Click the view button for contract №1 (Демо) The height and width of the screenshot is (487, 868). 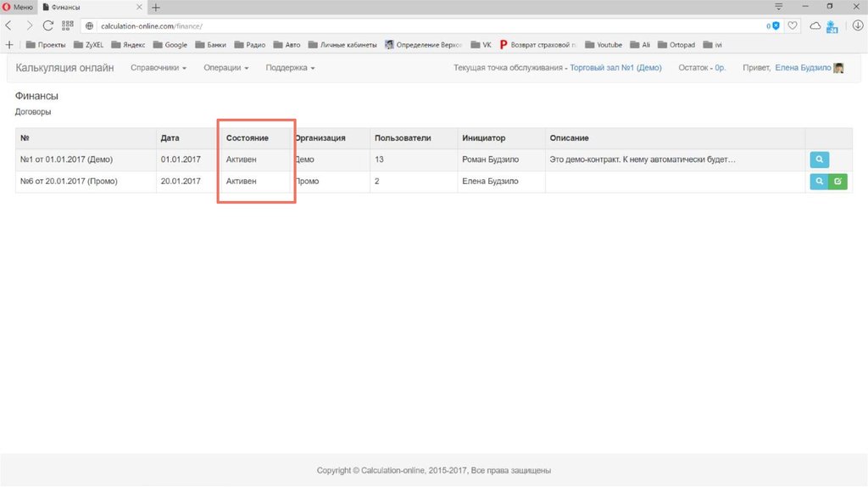click(819, 160)
